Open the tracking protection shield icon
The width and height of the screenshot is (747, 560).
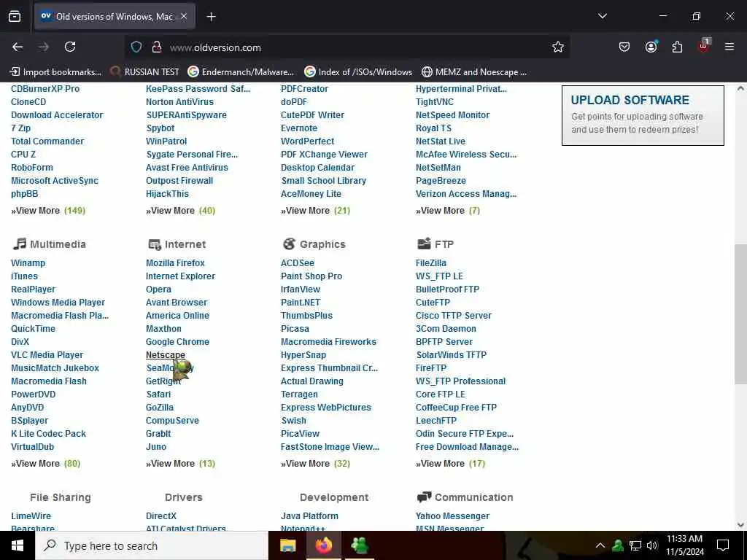[136, 47]
